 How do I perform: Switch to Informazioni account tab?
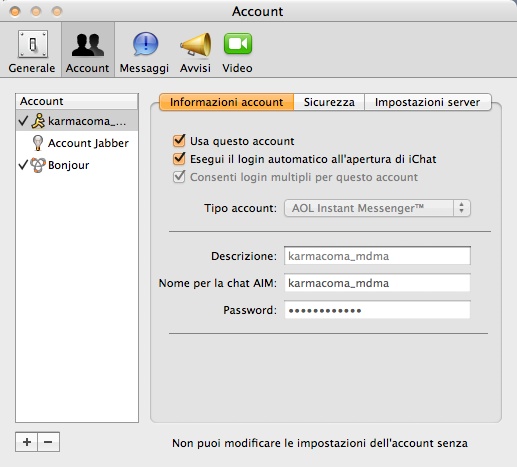tap(226, 102)
